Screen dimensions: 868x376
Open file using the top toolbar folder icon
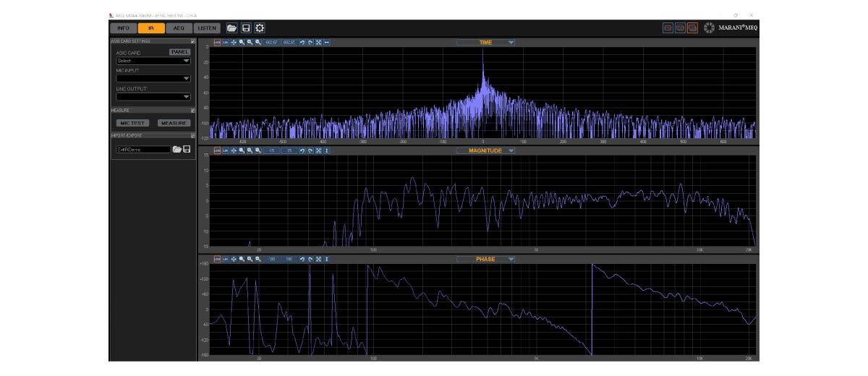point(231,28)
